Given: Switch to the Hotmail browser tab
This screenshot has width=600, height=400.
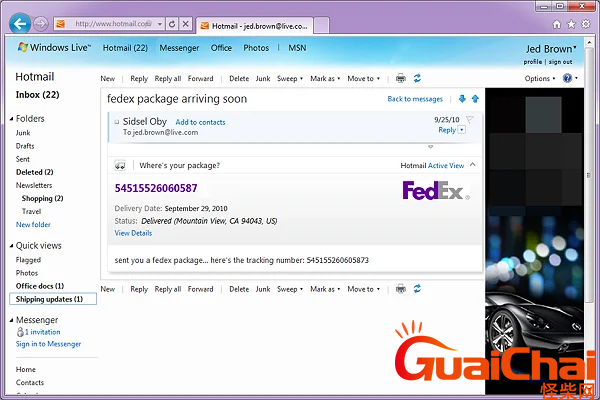Looking at the screenshot, I should point(254,26).
